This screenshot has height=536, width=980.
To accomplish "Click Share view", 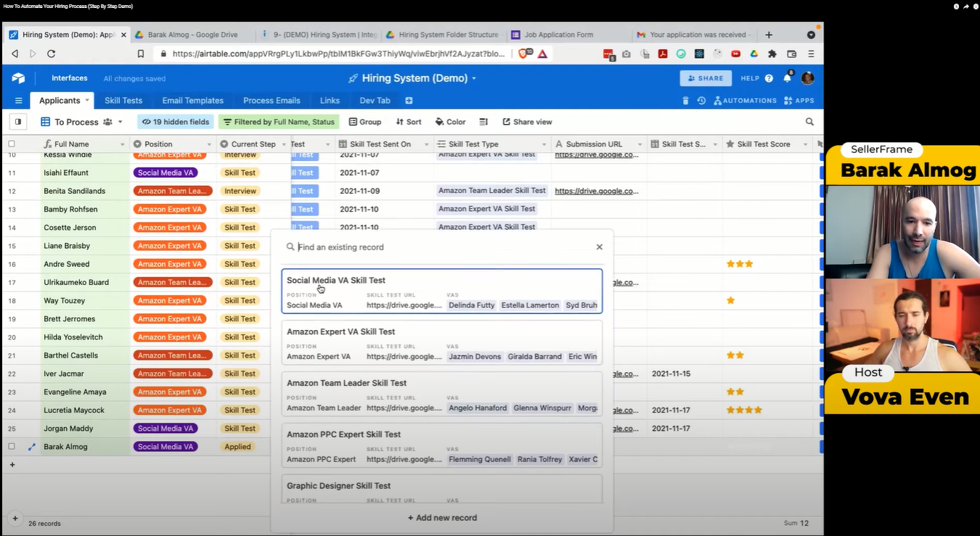I will pyautogui.click(x=527, y=122).
